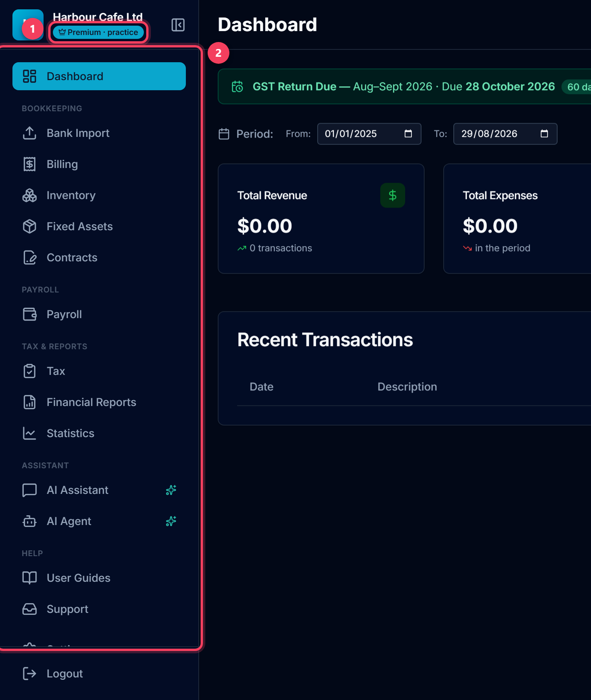Go to Dashboard in the sidebar
The height and width of the screenshot is (700, 591).
(x=99, y=76)
